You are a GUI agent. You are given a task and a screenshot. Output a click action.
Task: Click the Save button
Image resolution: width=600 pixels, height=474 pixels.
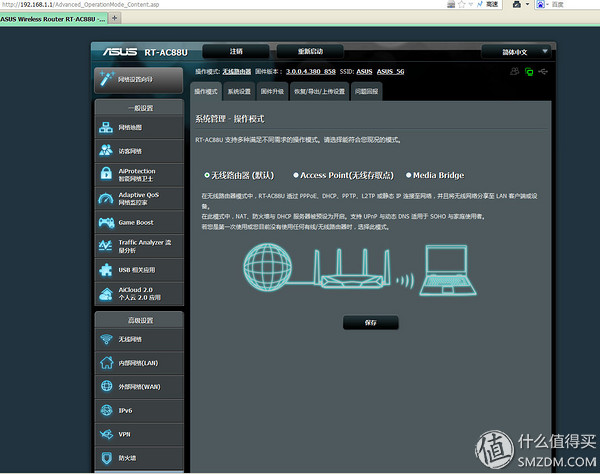pos(370,323)
